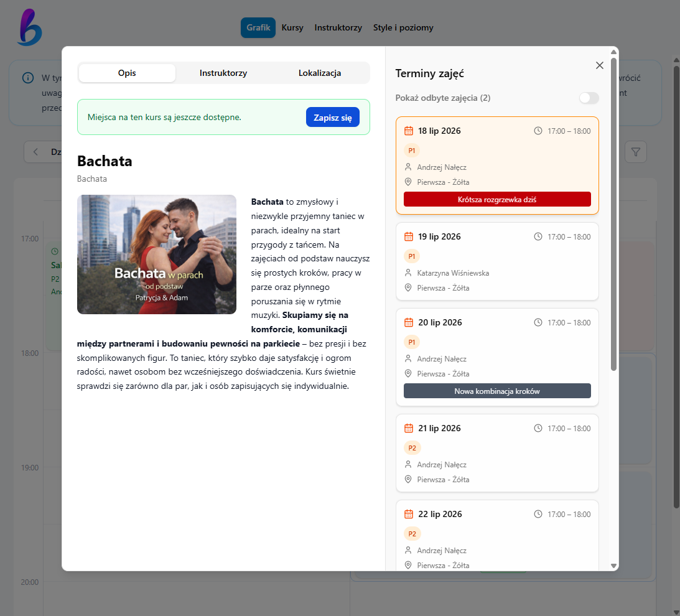Viewport: 680px width, 616px height.
Task: Open the filter icon behind the dialog
Action: 636,152
